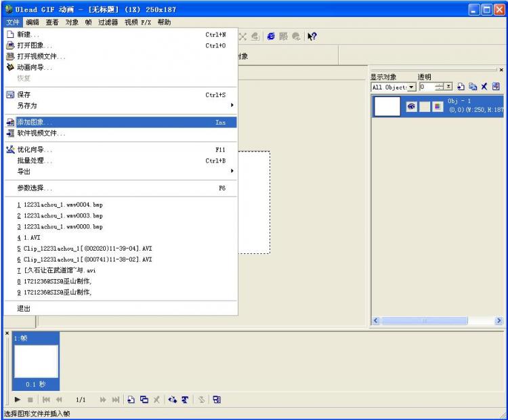Screen dimensions: 508x420
Task: Click the 0.1 秒 frame delay label
Action: pyautogui.click(x=36, y=384)
